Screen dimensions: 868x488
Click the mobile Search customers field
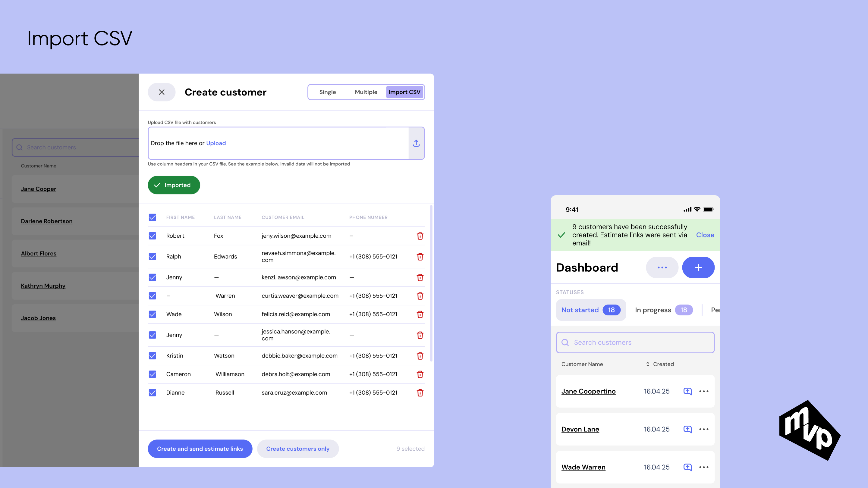point(635,343)
